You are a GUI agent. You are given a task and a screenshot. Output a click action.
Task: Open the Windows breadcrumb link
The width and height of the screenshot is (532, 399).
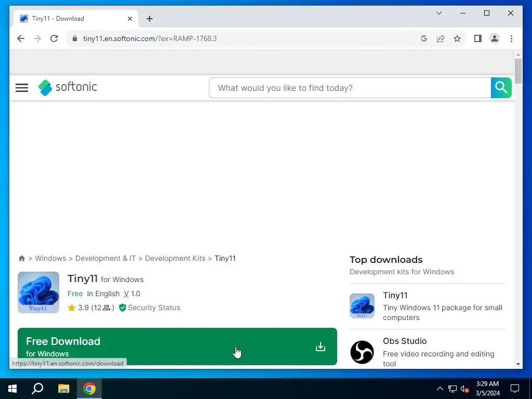pyautogui.click(x=50, y=258)
